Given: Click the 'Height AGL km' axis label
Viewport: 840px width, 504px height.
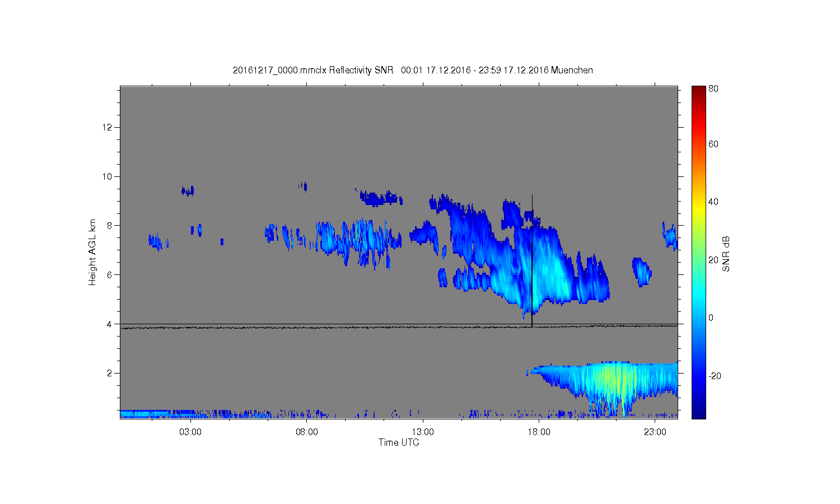Looking at the screenshot, I should click(92, 252).
